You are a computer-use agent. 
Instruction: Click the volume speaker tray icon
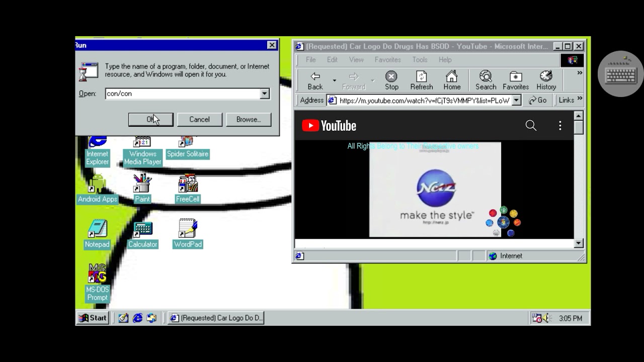tap(547, 318)
